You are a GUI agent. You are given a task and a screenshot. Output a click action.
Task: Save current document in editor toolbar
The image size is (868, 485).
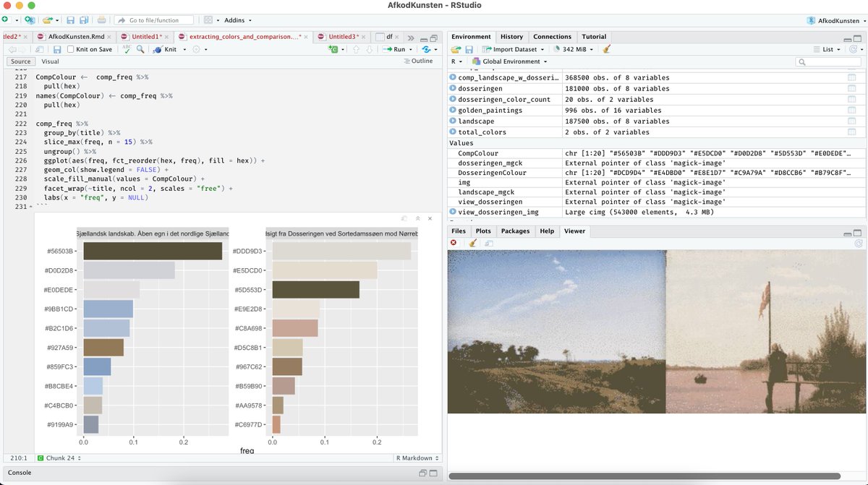click(x=56, y=49)
